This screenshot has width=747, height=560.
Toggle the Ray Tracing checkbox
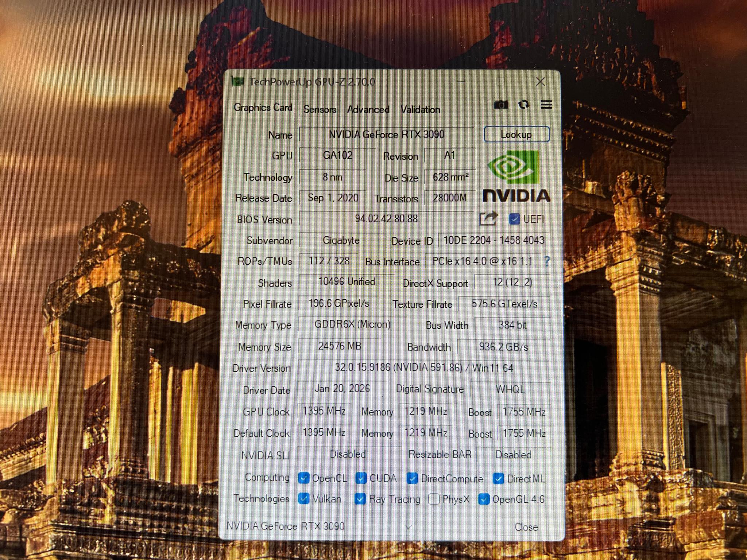click(x=360, y=499)
